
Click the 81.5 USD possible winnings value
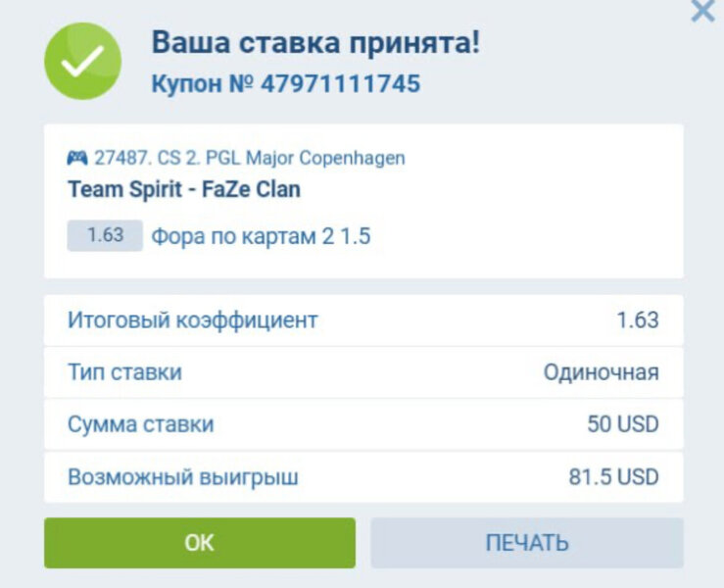[x=613, y=478]
